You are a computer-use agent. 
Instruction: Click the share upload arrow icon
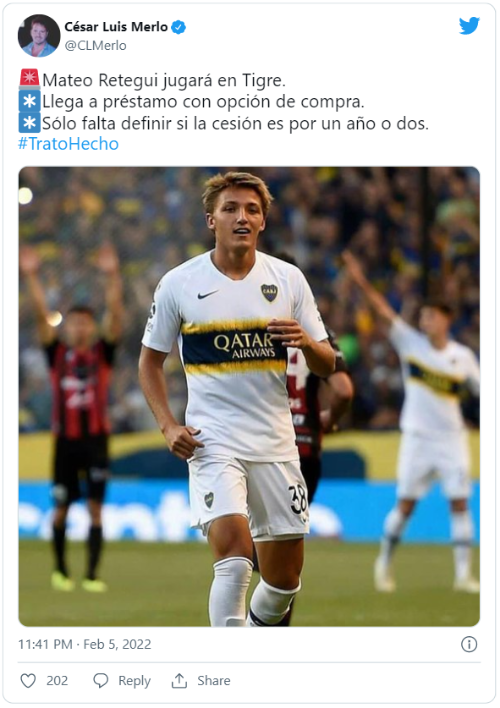tap(179, 680)
